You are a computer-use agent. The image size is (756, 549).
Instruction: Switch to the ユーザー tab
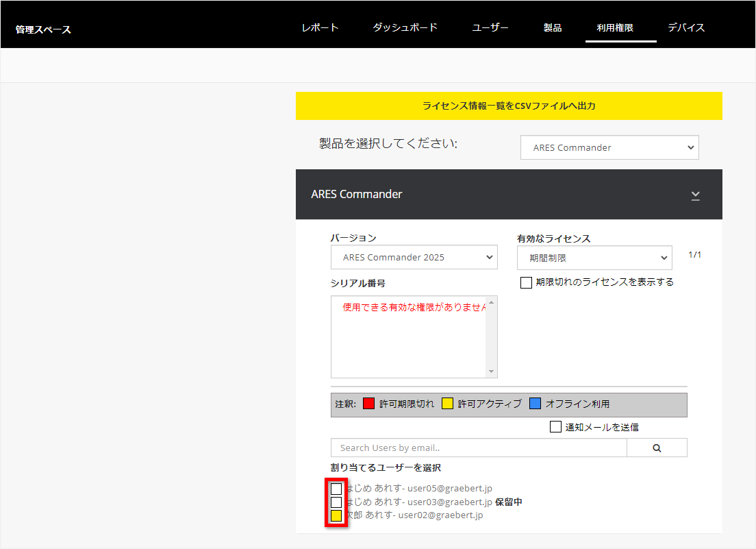tap(490, 27)
